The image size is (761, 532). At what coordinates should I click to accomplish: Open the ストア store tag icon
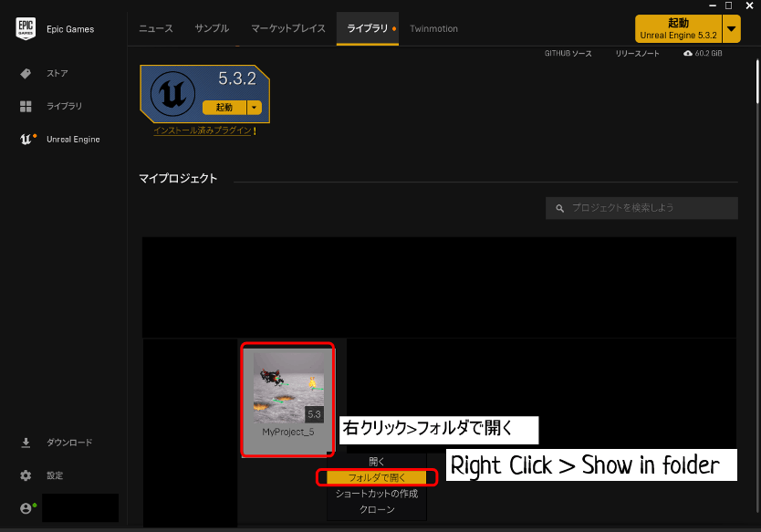(x=26, y=73)
